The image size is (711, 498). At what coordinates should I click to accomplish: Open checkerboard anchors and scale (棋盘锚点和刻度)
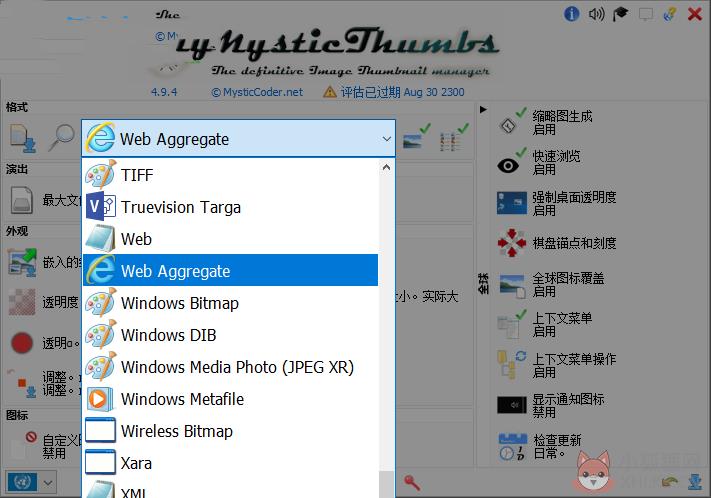point(557,243)
